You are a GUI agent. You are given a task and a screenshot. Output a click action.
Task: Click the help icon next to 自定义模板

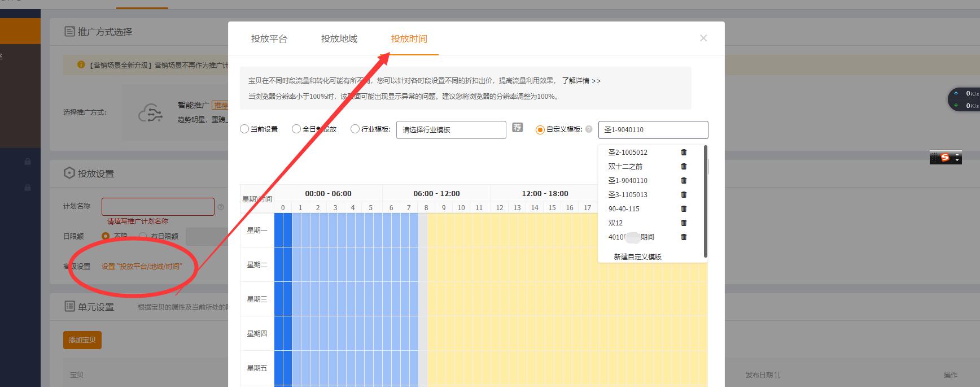click(589, 129)
